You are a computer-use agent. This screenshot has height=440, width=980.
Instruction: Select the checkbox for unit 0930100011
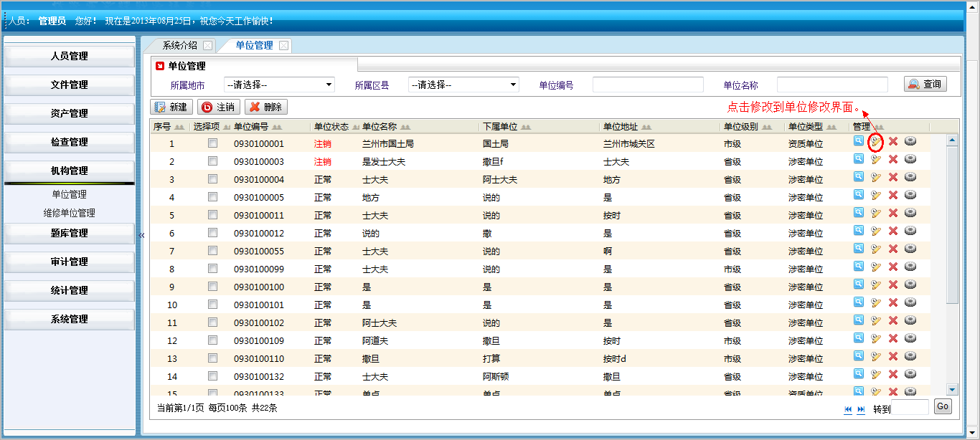212,215
